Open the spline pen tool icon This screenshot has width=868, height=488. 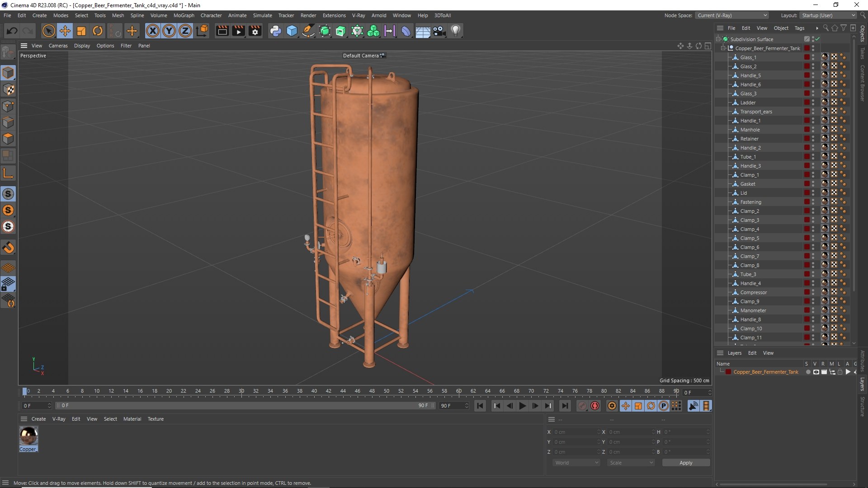click(308, 31)
